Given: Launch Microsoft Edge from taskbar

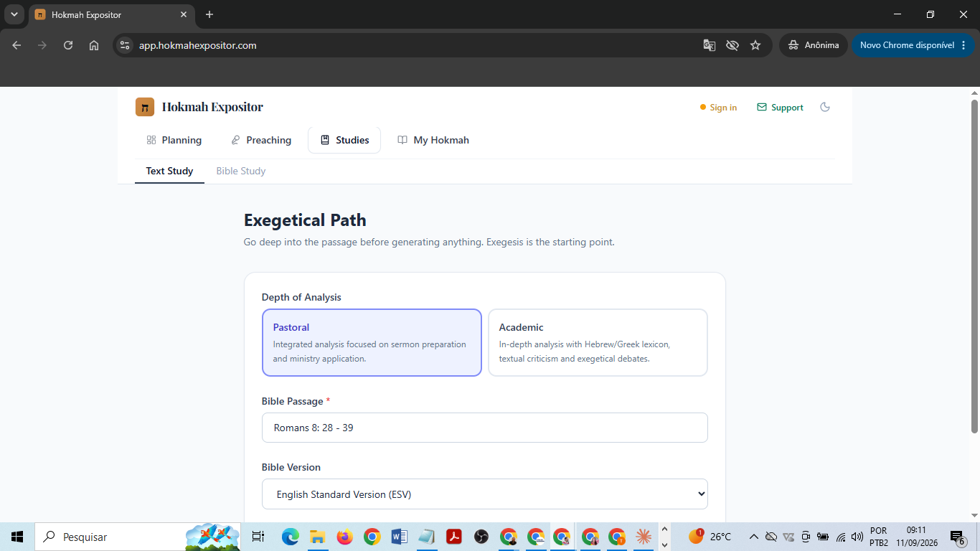Looking at the screenshot, I should click(291, 537).
